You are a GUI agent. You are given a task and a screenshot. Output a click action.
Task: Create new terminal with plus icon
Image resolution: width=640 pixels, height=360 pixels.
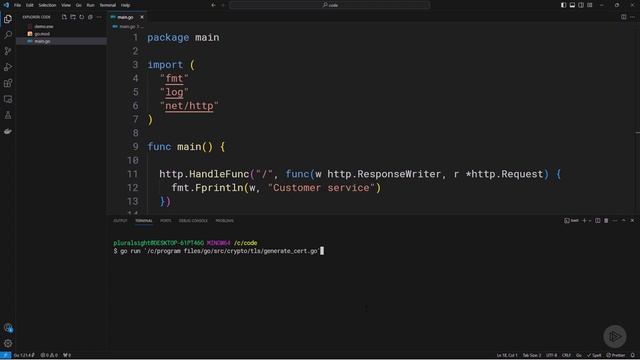coord(584,220)
